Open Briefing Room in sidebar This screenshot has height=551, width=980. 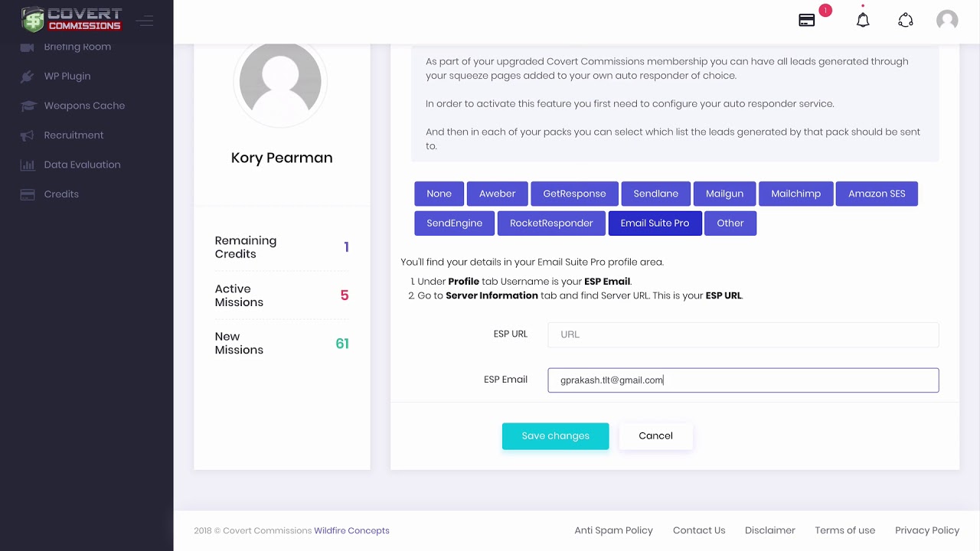tap(77, 47)
